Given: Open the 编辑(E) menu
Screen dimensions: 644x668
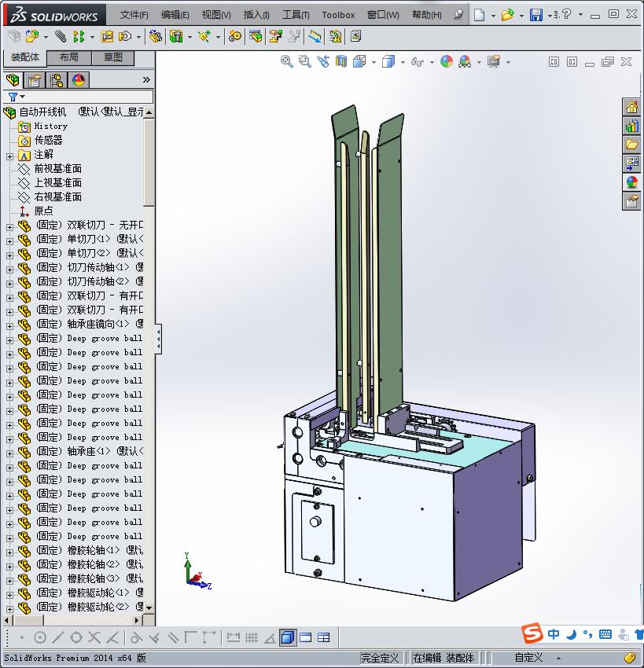Looking at the screenshot, I should 175,15.
